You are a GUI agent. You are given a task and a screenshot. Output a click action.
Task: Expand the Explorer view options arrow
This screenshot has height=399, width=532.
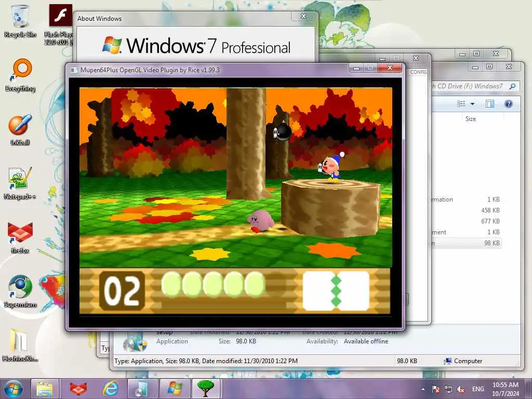tap(472, 104)
